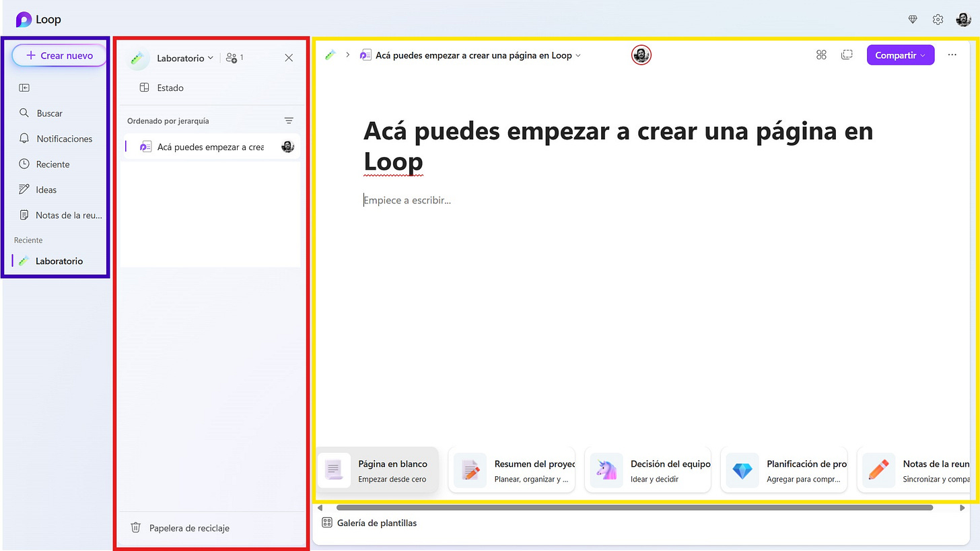Click the right arrow of template scrollbar
Viewport: 980px width, 551px height.
coord(963,508)
